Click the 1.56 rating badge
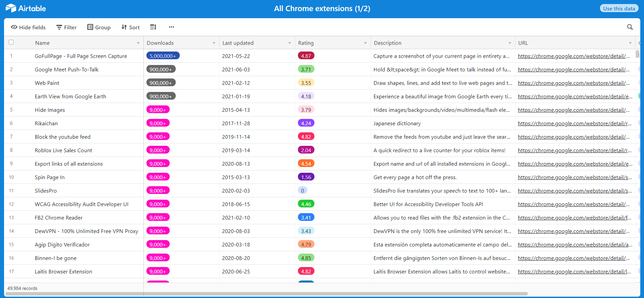Image resolution: width=644 pixels, height=298 pixels. [306, 177]
